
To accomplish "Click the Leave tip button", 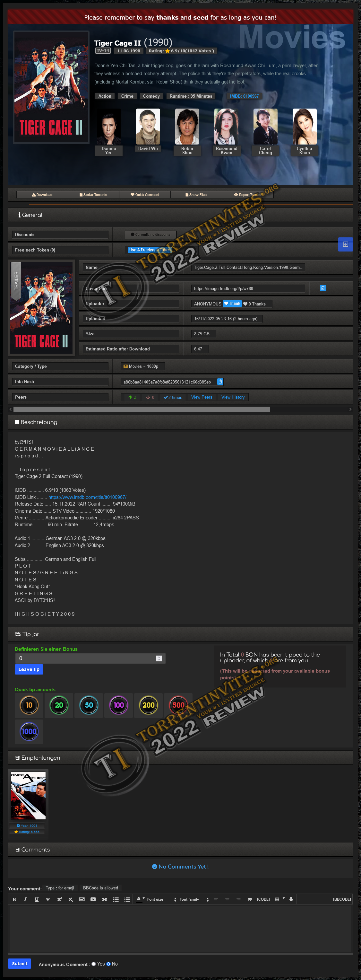I will pyautogui.click(x=29, y=670).
